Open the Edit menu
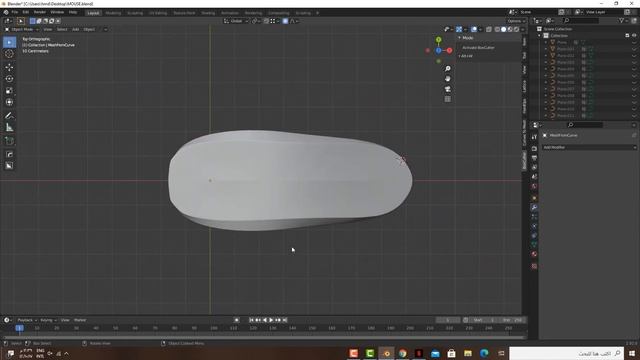Viewport: 640px width, 360px height. tap(26, 12)
